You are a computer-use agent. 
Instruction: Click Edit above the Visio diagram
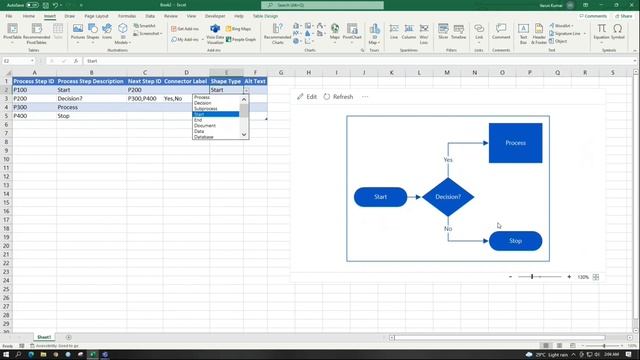pyautogui.click(x=307, y=97)
